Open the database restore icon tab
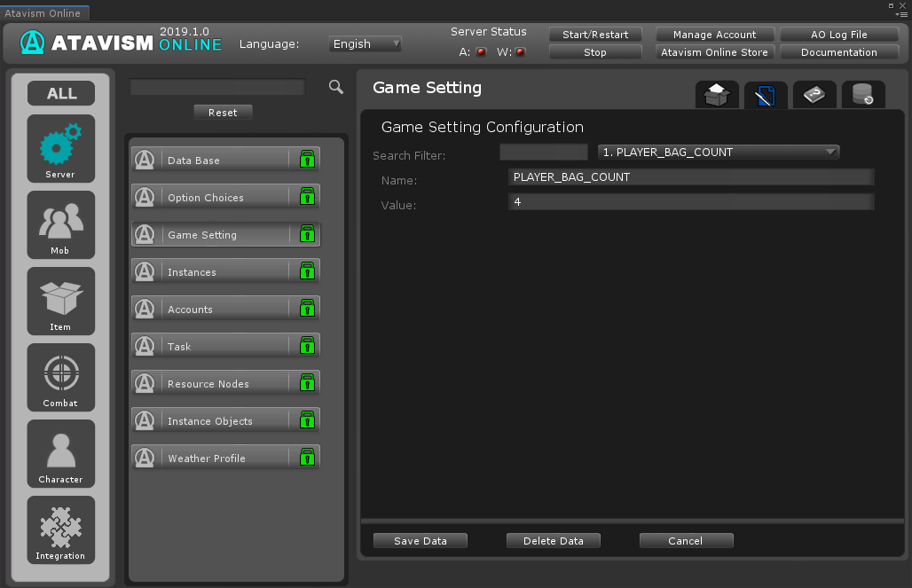This screenshot has height=588, width=912. [862, 95]
